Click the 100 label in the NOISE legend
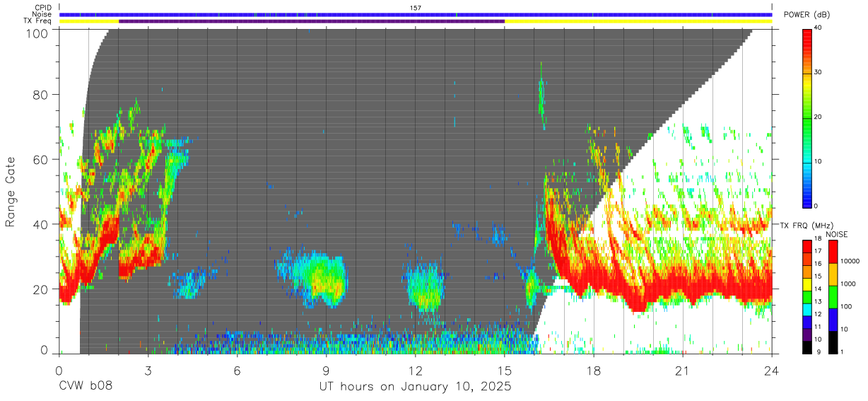 [x=845, y=306]
